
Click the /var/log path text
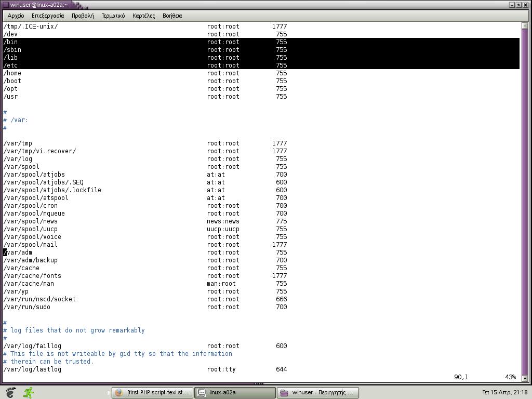[x=18, y=159]
